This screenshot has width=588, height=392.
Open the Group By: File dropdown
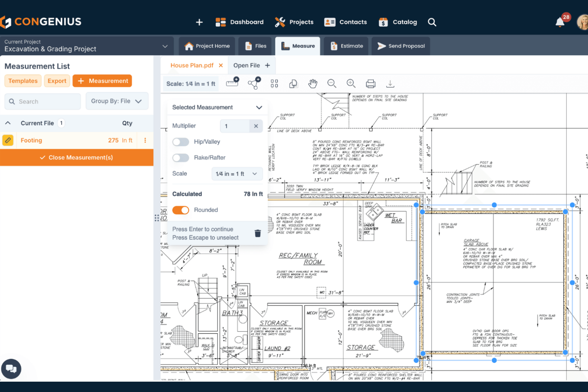coord(116,101)
